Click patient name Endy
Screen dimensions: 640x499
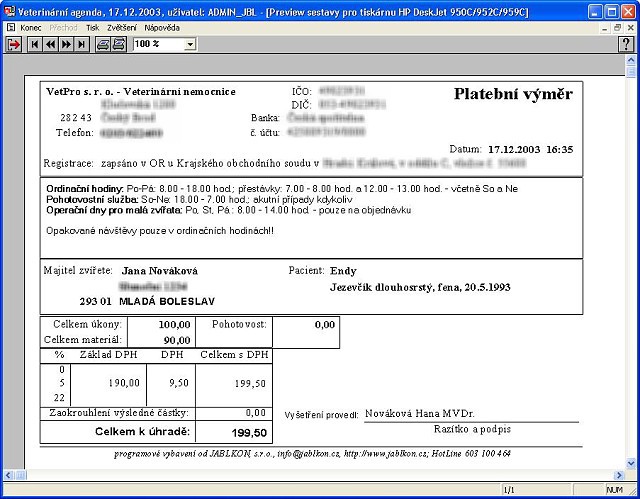tap(343, 271)
